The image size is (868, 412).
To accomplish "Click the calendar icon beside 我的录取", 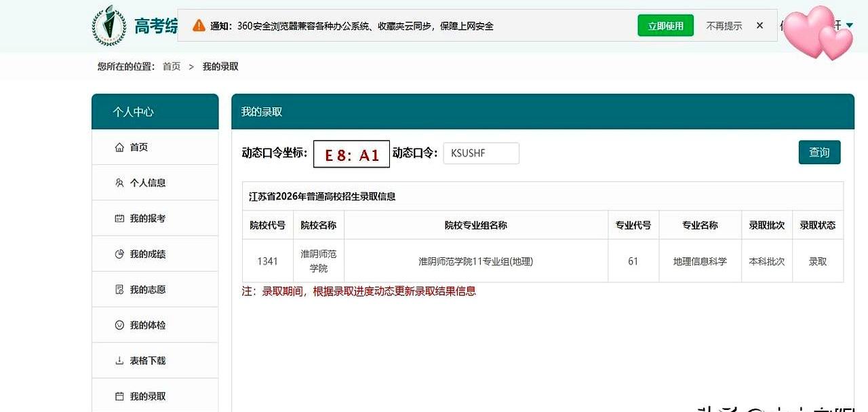I will point(119,396).
